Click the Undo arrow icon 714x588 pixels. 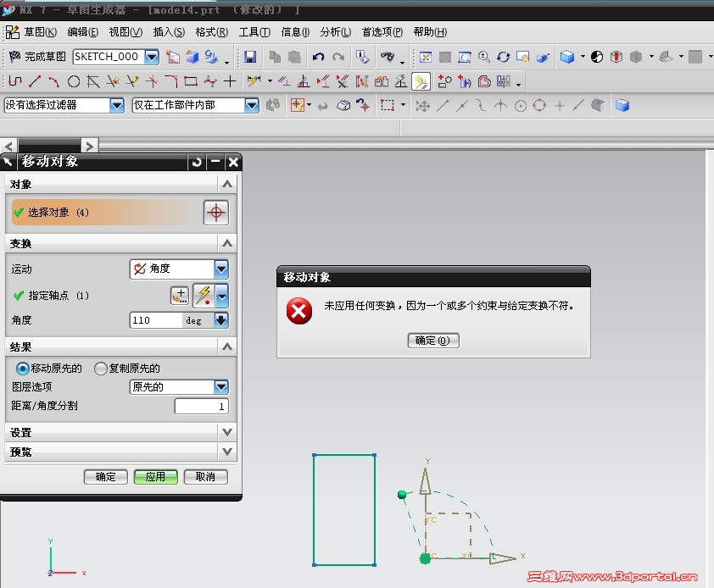[x=318, y=57]
